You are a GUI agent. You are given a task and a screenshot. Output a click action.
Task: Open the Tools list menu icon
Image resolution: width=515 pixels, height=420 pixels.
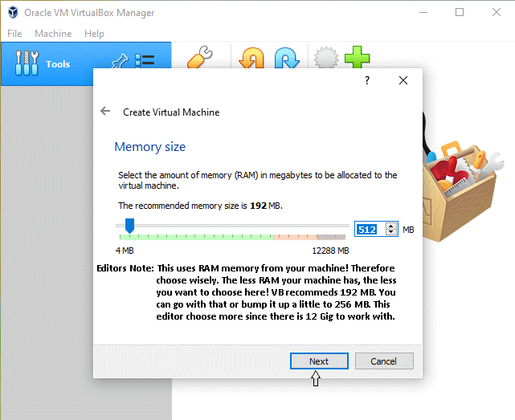[x=145, y=62]
